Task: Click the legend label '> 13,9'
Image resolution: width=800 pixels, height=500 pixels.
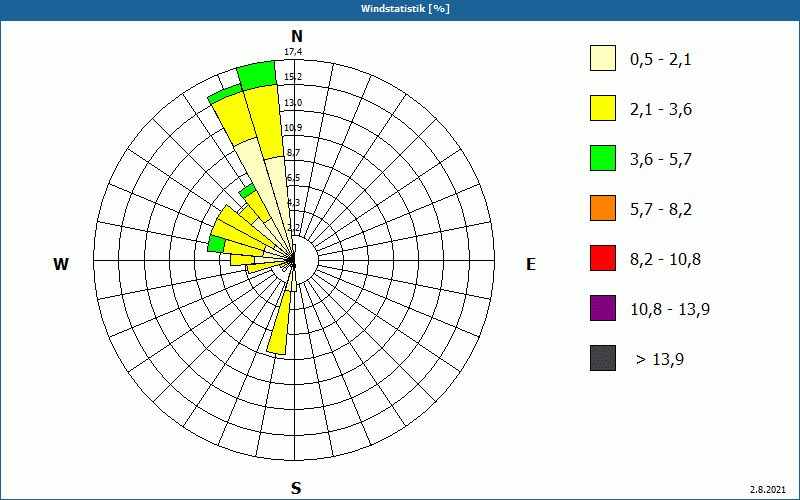Action: click(660, 360)
